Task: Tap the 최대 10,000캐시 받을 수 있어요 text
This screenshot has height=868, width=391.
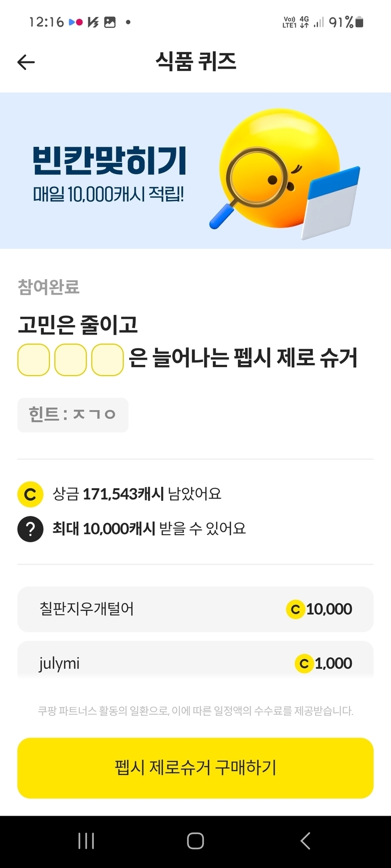Action: [x=149, y=529]
